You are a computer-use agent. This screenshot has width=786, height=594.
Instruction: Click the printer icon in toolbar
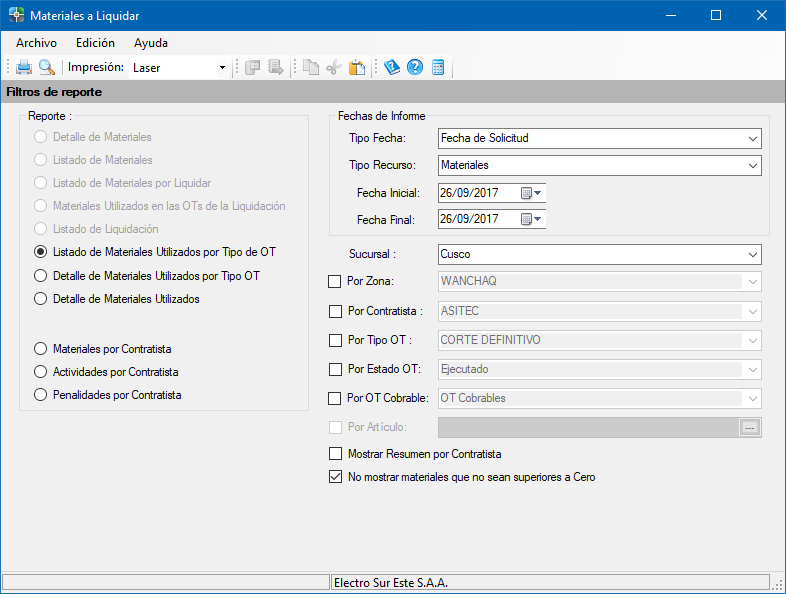24,68
